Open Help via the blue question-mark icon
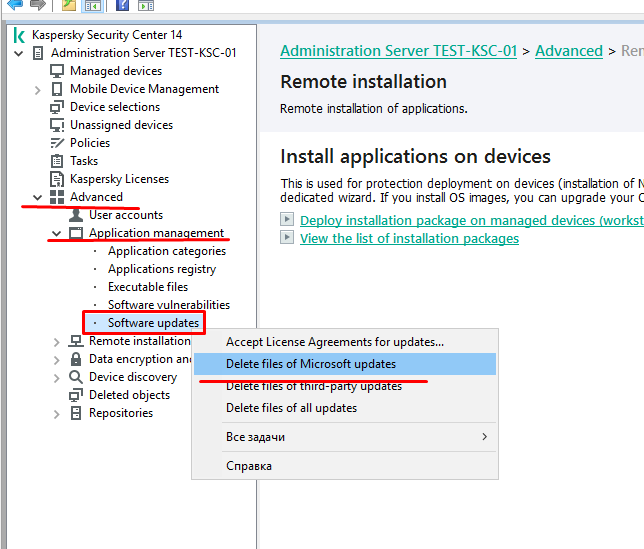 pos(122,5)
